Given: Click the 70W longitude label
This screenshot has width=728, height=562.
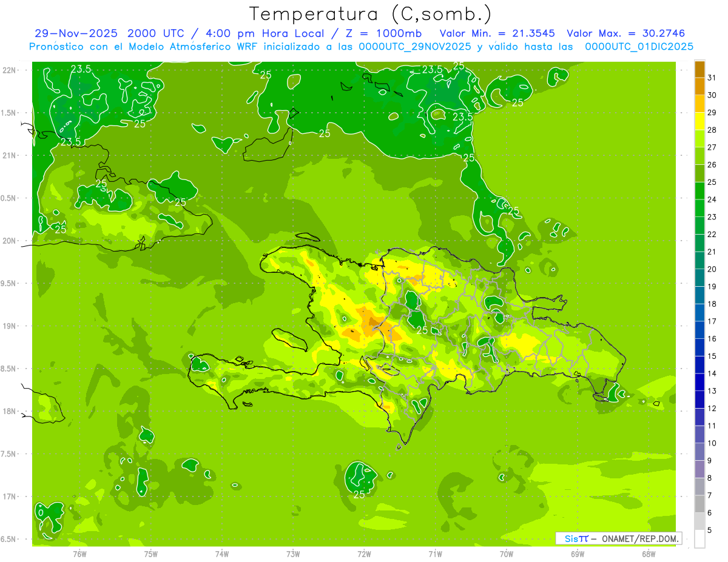Looking at the screenshot, I should click(x=507, y=554).
